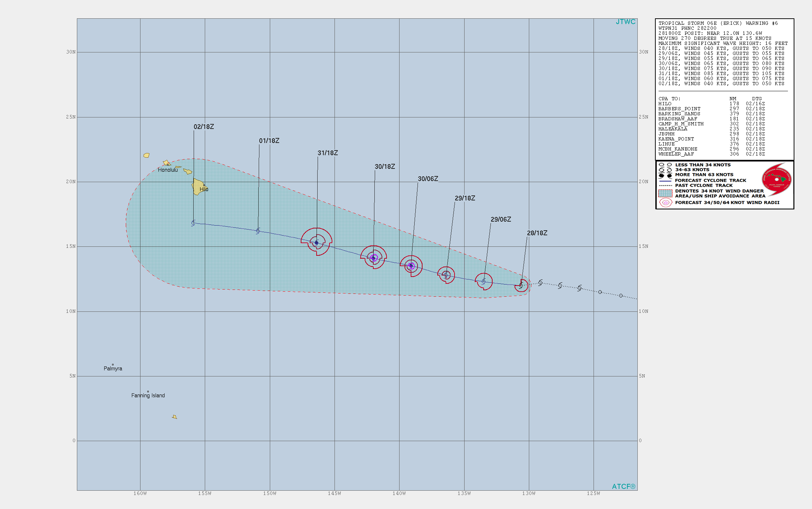This screenshot has height=509, width=812.
Task: Click the 29/06Z forecast position symbol
Action: [484, 282]
